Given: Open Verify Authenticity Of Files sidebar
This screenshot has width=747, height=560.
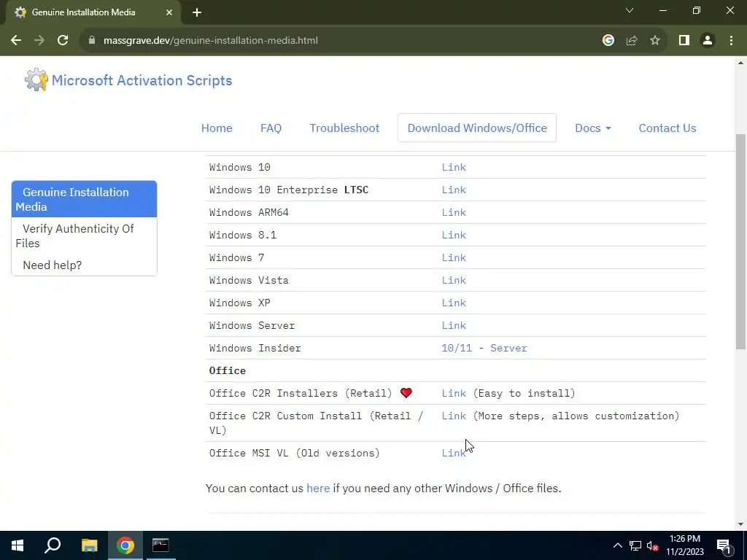Looking at the screenshot, I should (84, 236).
